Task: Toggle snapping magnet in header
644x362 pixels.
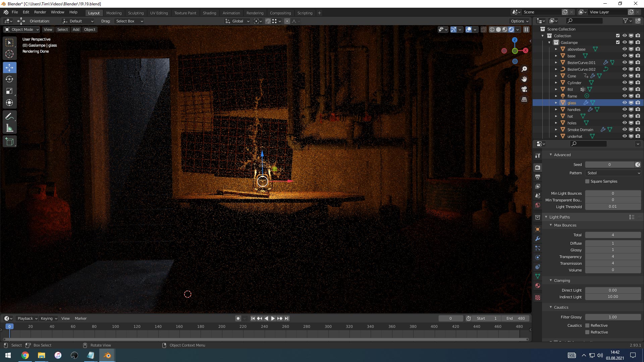Action: [x=268, y=21]
